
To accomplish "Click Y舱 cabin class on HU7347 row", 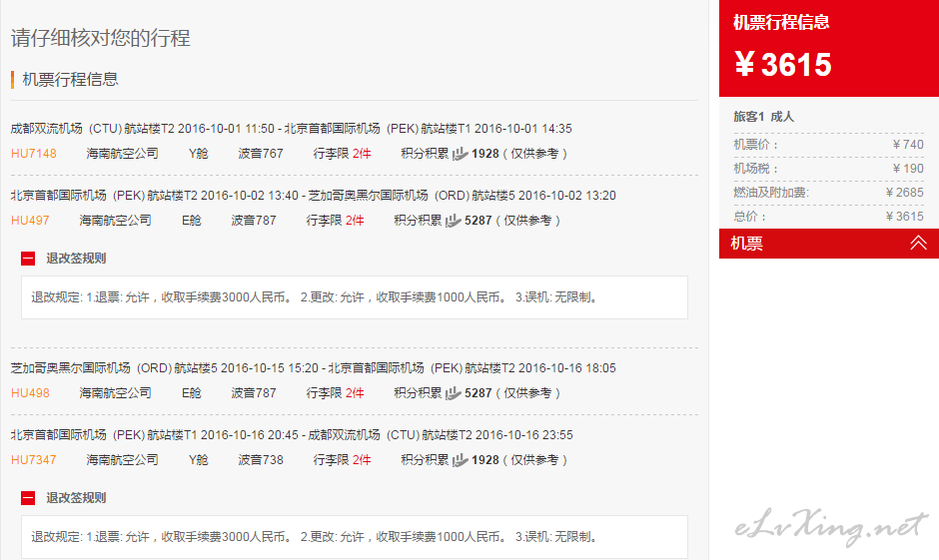I will tap(198, 460).
